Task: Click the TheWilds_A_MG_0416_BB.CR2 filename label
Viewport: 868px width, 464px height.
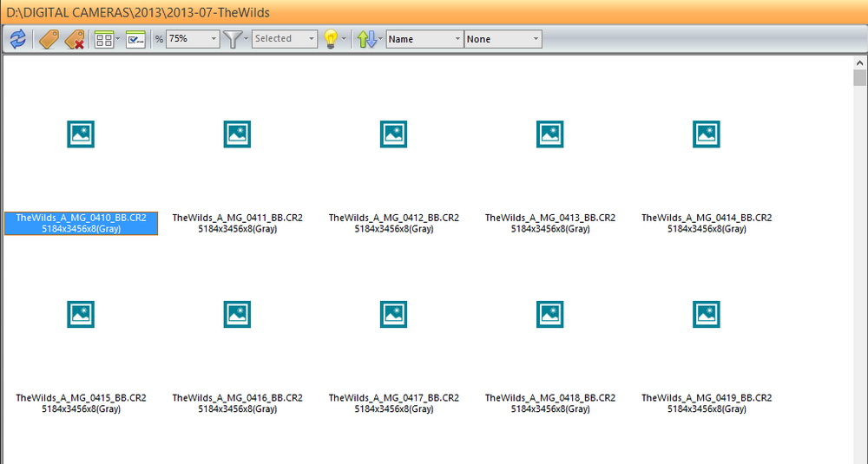Action: point(238,397)
